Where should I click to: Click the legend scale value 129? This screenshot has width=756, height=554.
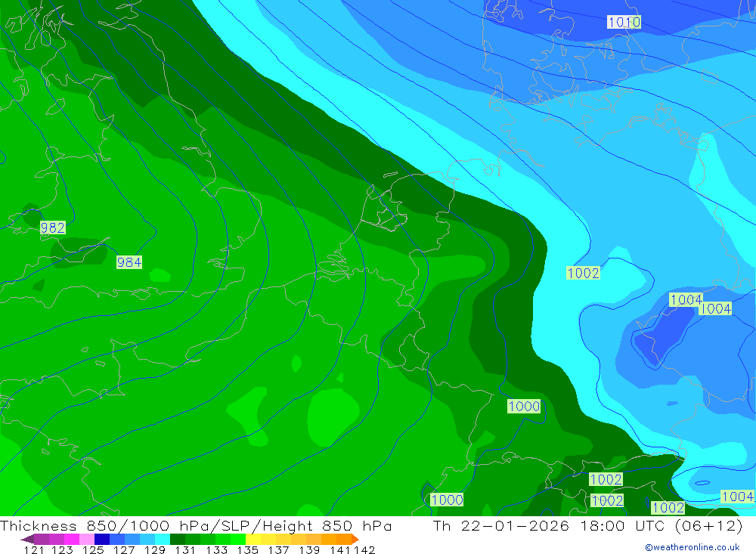click(x=155, y=549)
